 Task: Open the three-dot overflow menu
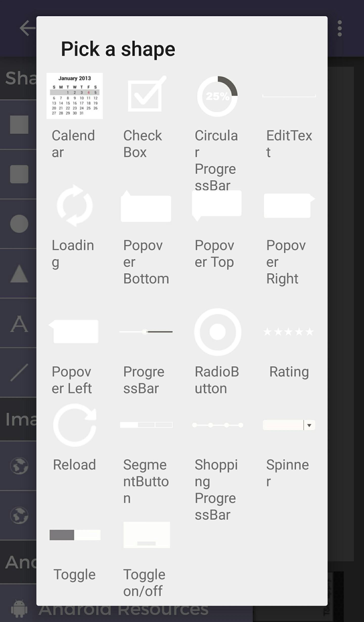339,28
